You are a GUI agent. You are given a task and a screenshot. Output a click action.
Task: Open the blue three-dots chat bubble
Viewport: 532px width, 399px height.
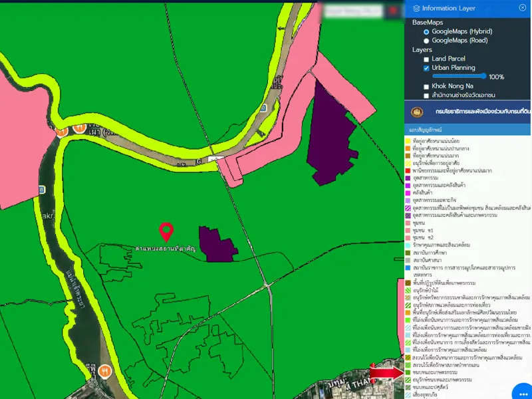click(x=523, y=392)
